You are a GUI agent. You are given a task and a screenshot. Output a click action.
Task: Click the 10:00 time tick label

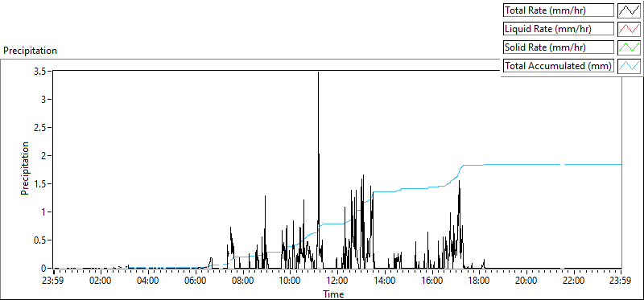pos(290,281)
